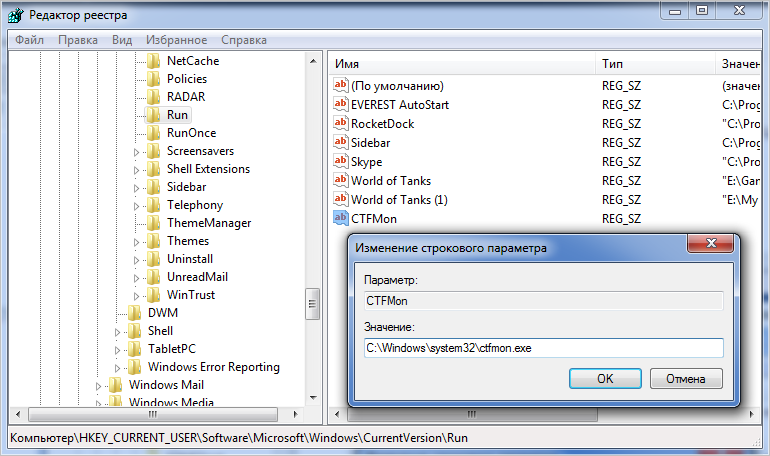The height and width of the screenshot is (456, 770).
Task: Click the Telephony folder icon
Action: (154, 205)
